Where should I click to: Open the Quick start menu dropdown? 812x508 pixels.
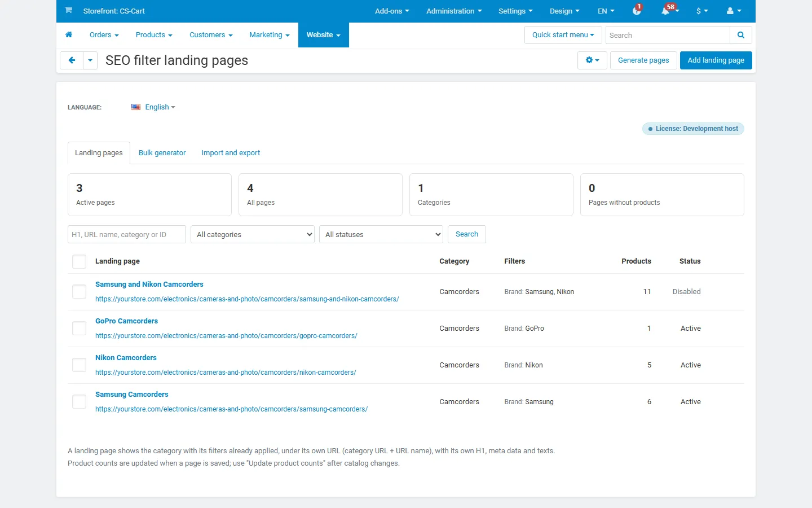tap(563, 35)
